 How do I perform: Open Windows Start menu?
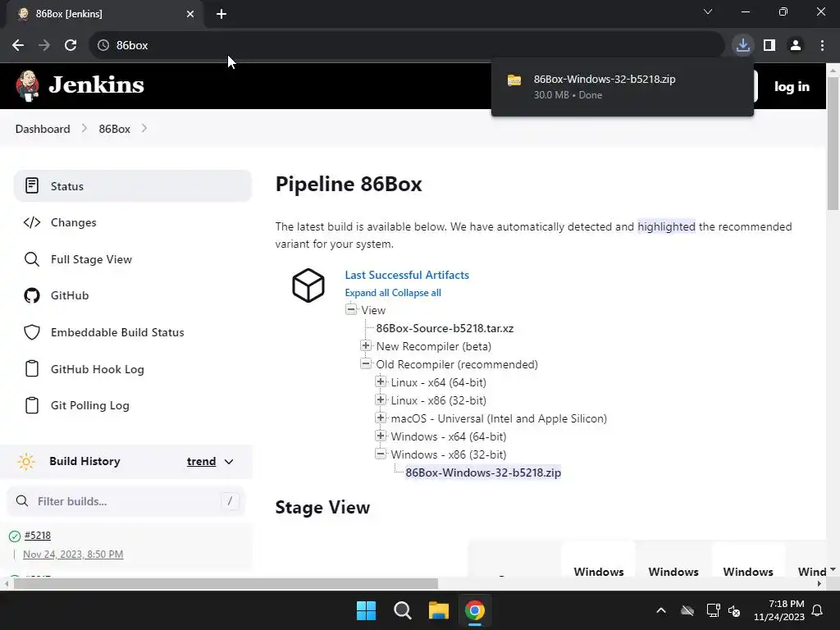(367, 610)
